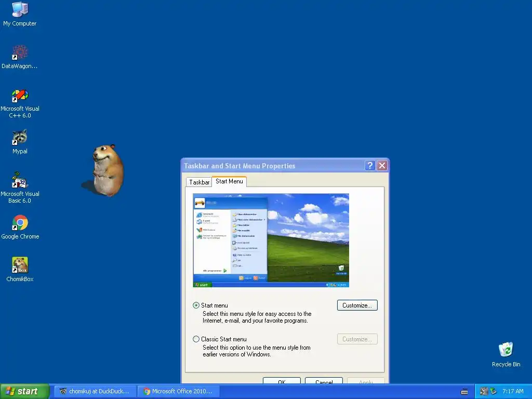The height and width of the screenshot is (399, 532).
Task: Click the enabled Customize button for Start menu
Action: click(x=357, y=305)
